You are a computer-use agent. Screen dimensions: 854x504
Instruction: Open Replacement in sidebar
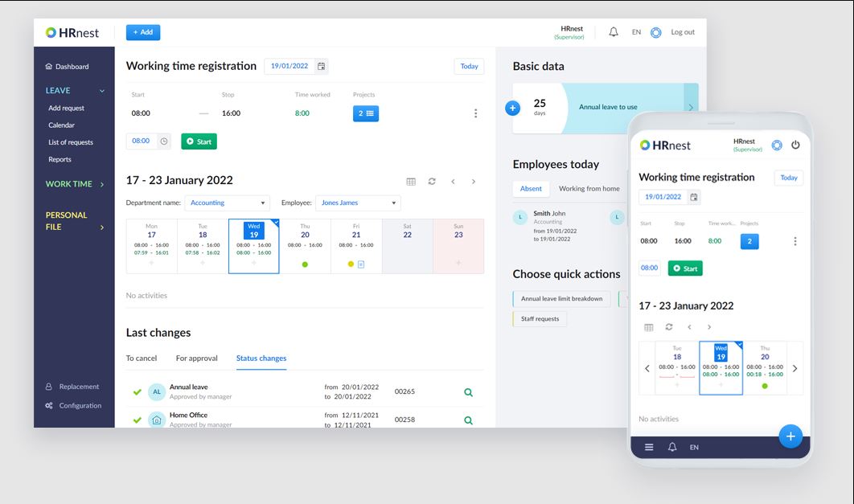click(72, 387)
